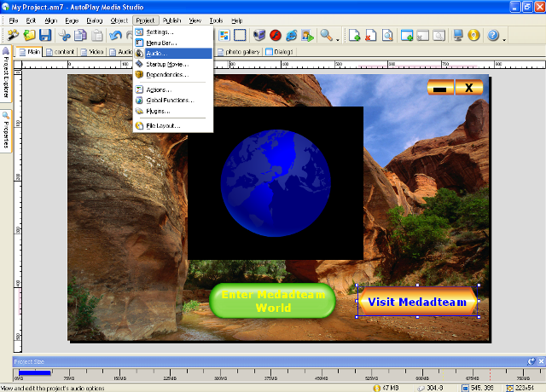546x392 pixels.
Task: Click the Save project icon
Action: [x=45, y=36]
